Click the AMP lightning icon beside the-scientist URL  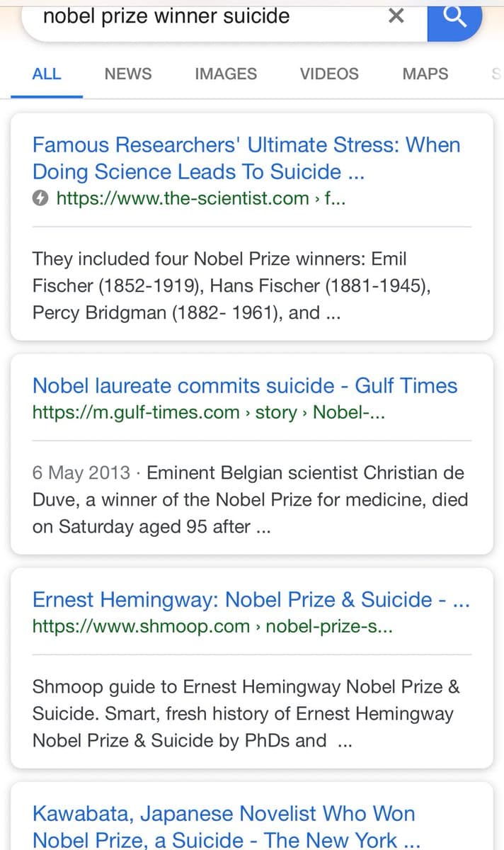coord(41,199)
